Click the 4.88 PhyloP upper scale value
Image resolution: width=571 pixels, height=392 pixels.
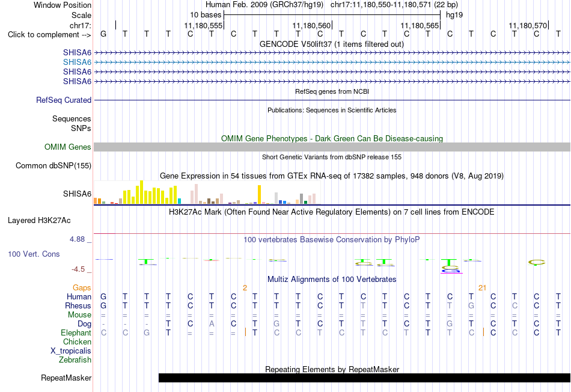point(77,239)
